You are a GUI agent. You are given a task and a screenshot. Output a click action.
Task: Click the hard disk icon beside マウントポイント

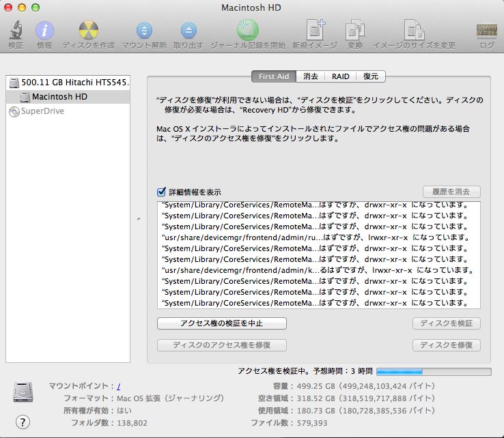coord(23,392)
